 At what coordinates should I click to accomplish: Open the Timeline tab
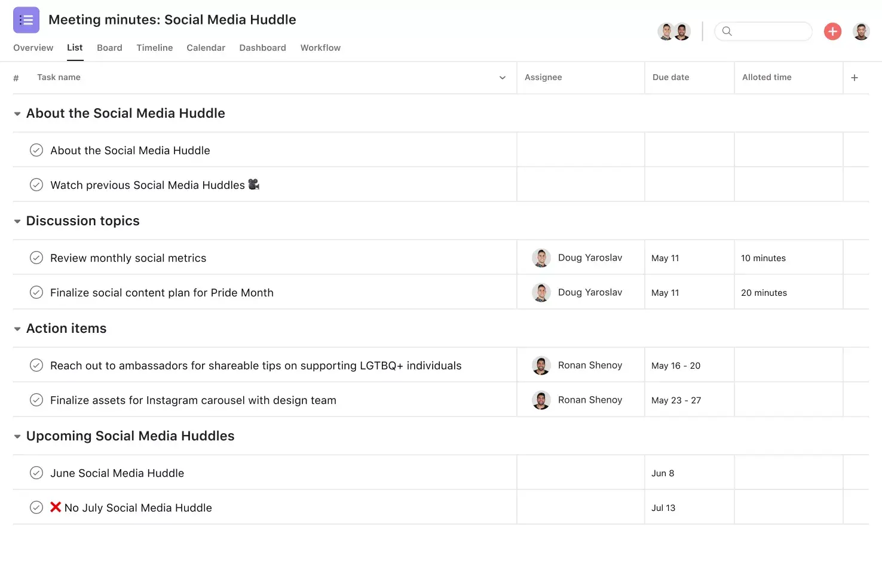coord(154,48)
